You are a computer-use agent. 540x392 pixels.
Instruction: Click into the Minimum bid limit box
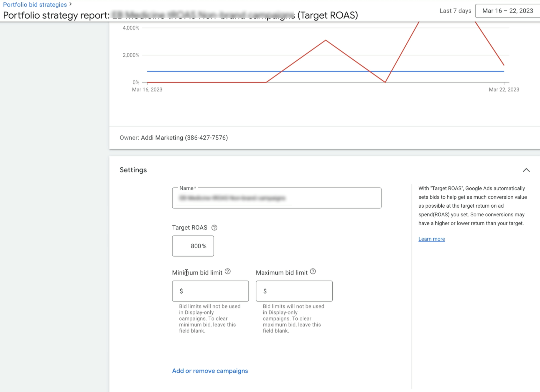click(x=211, y=291)
